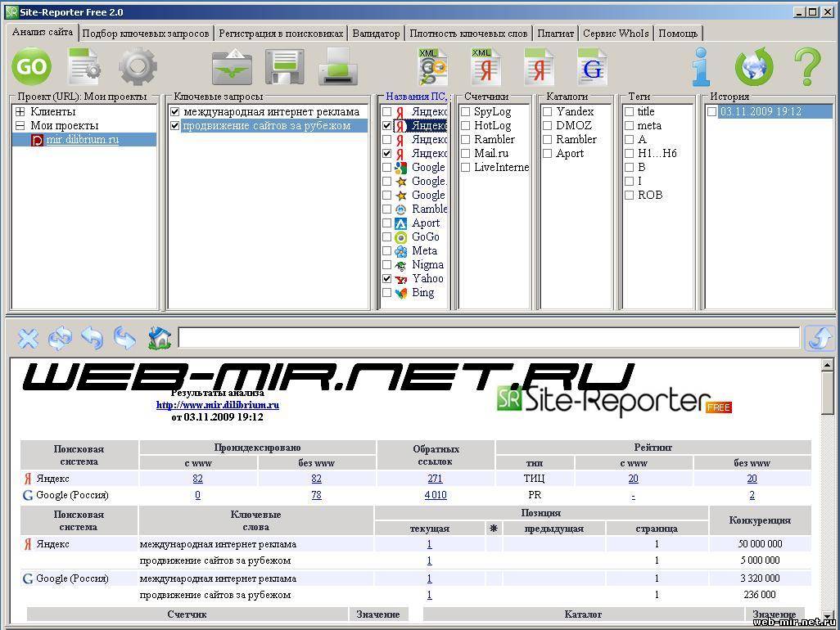This screenshot has width=840, height=630.
Task: Open the Плотность ключевых слов tab
Action: point(469,34)
